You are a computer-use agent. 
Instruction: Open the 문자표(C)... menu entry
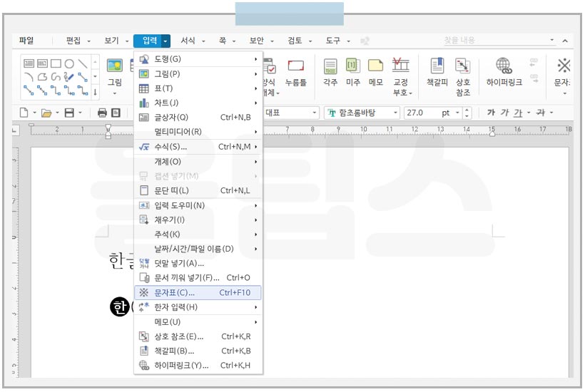198,292
